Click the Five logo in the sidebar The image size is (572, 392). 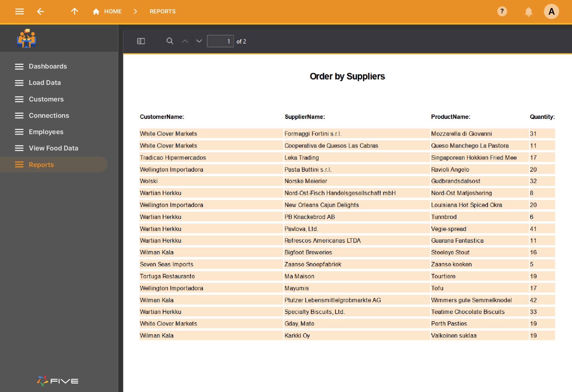point(57,380)
